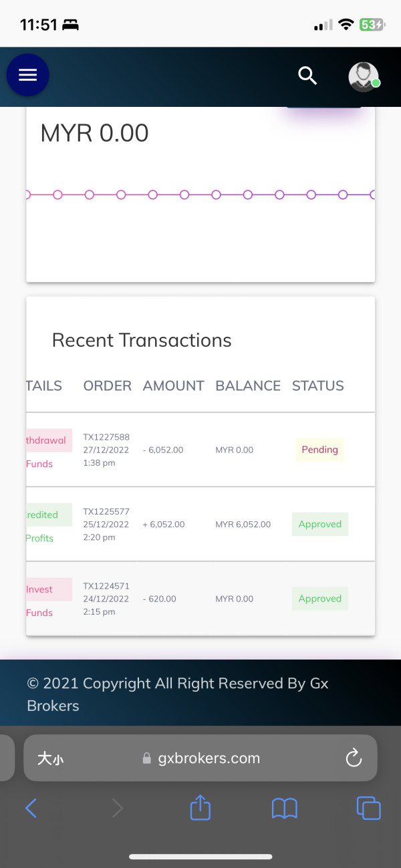
Task: Open Safari bookmarks book icon
Action: 284,809
